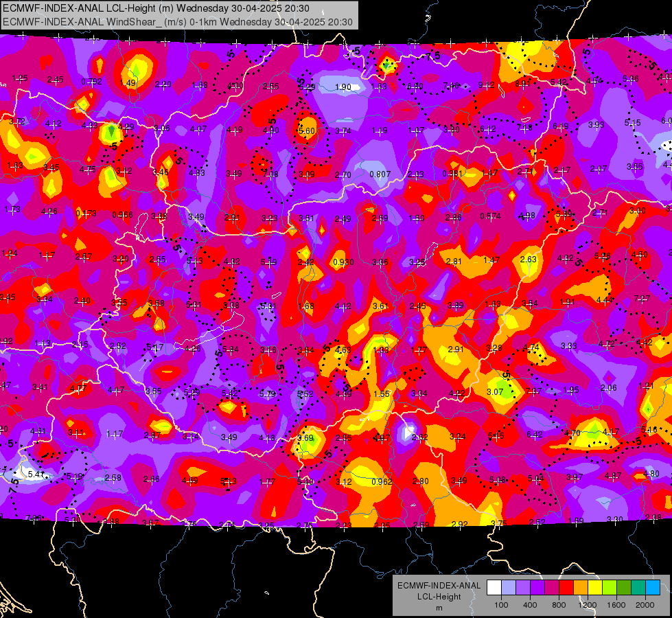Screen dimensions: 672x618
Task: Select the data point labeled 2.63
Action: coord(529,259)
